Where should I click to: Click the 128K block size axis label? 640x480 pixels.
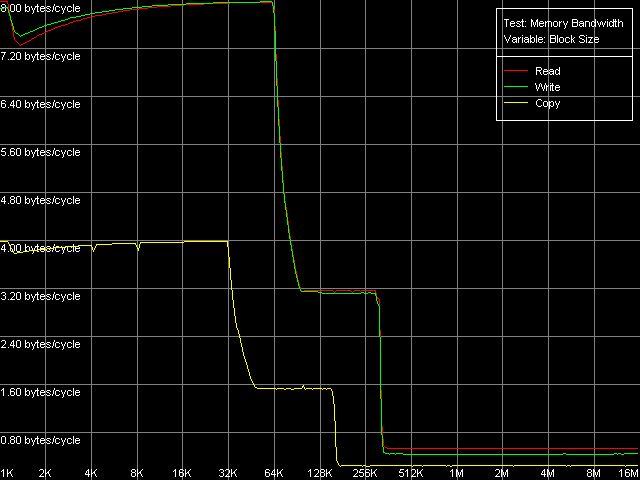coord(320,472)
